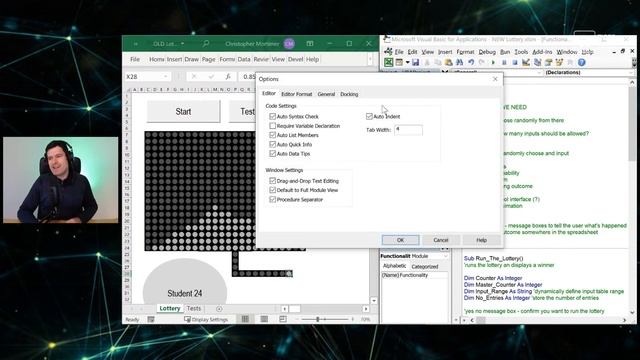Click Display Settings in Excel status bar

click(206, 319)
